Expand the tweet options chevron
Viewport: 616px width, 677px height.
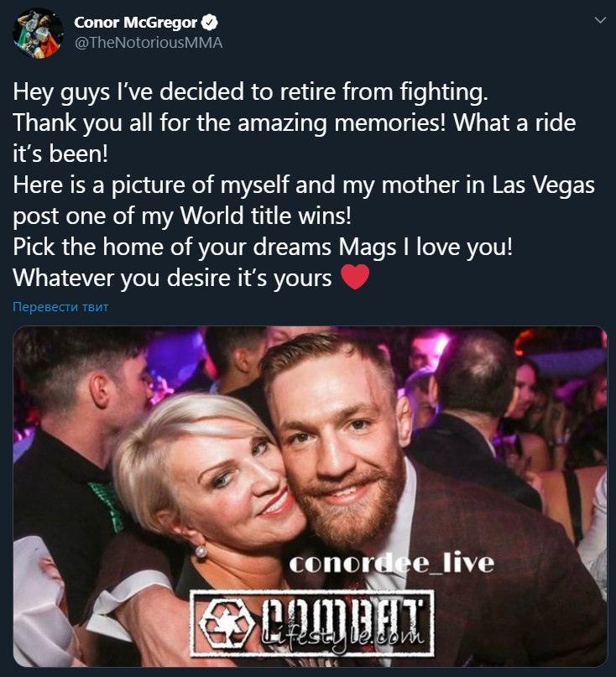pyautogui.click(x=600, y=20)
